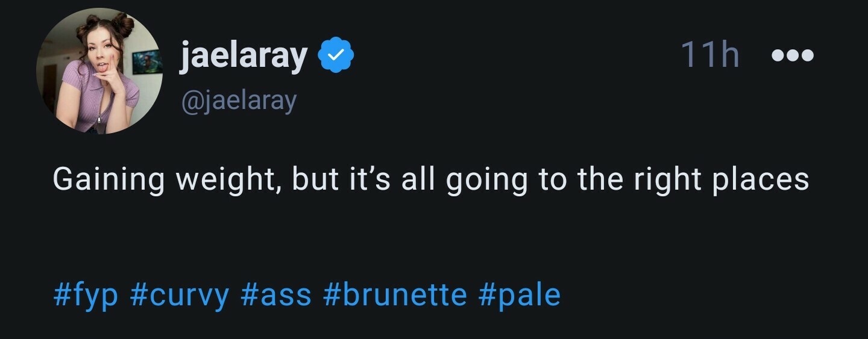Open the #pale hashtag
The height and width of the screenshot is (339, 868).
click(520, 295)
